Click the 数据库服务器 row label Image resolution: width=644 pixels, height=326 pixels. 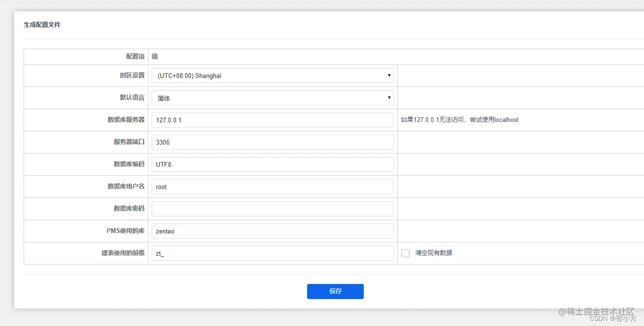point(126,120)
